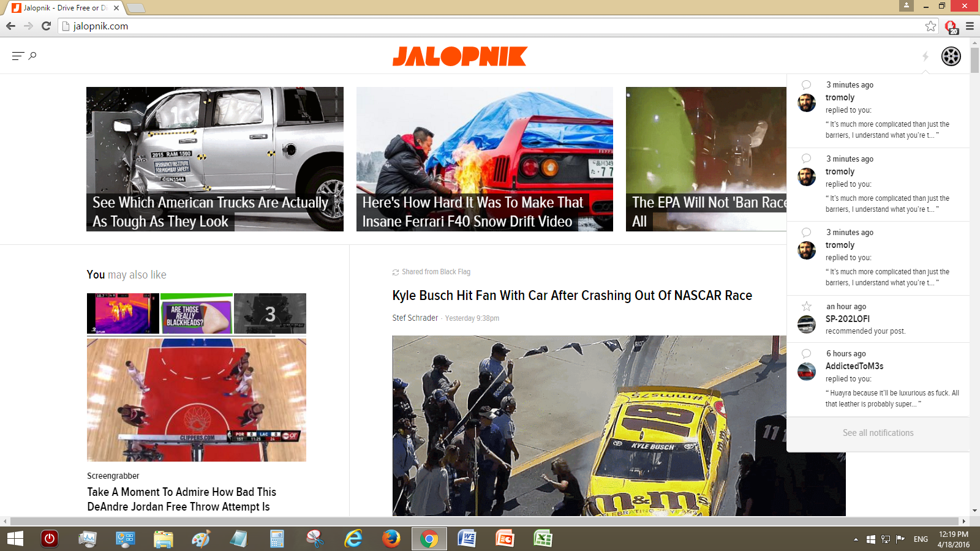Click the browser forward arrow
The height and width of the screenshot is (551, 980).
28,26
